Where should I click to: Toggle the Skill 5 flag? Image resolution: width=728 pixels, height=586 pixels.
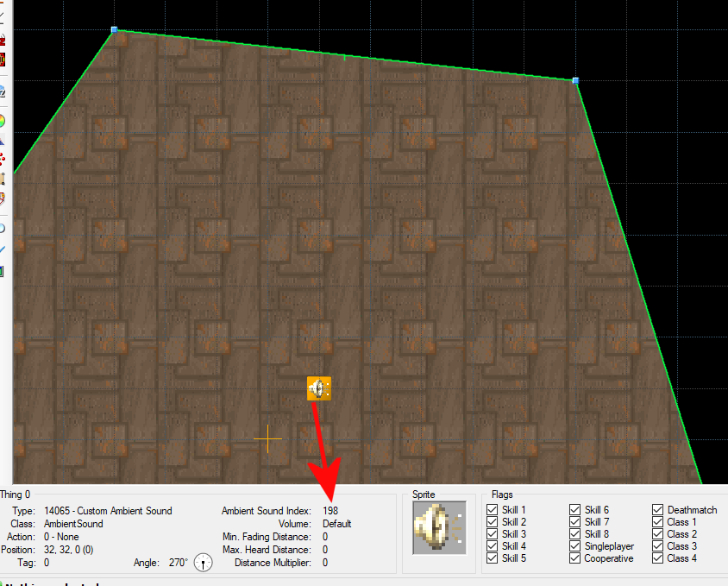point(493,558)
